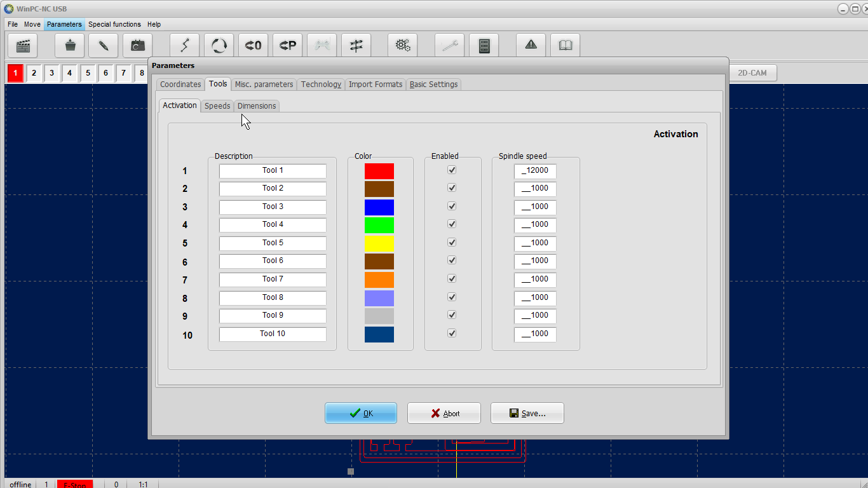
Task: Click the basket-shaped toolbar icon
Action: tap(70, 46)
